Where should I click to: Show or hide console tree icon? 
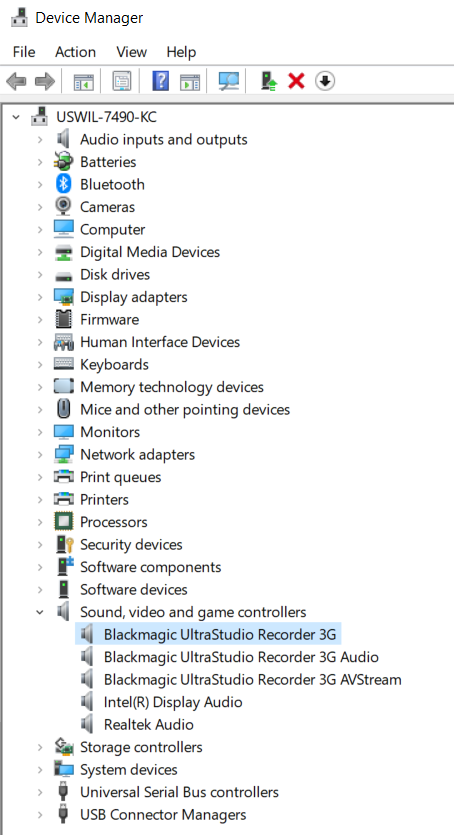tap(83, 81)
